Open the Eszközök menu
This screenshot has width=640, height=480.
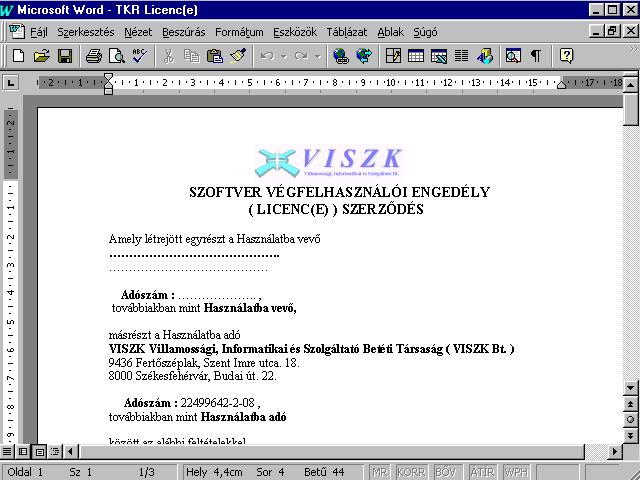coord(295,32)
